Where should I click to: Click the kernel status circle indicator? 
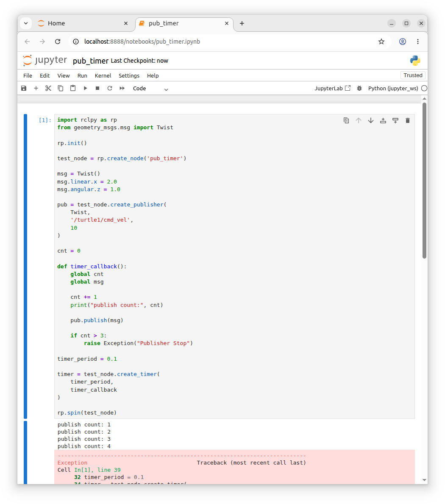click(424, 89)
